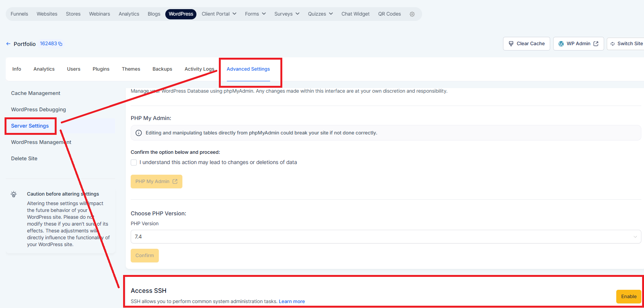
Task: Expand the Forms dropdown
Action: click(255, 14)
